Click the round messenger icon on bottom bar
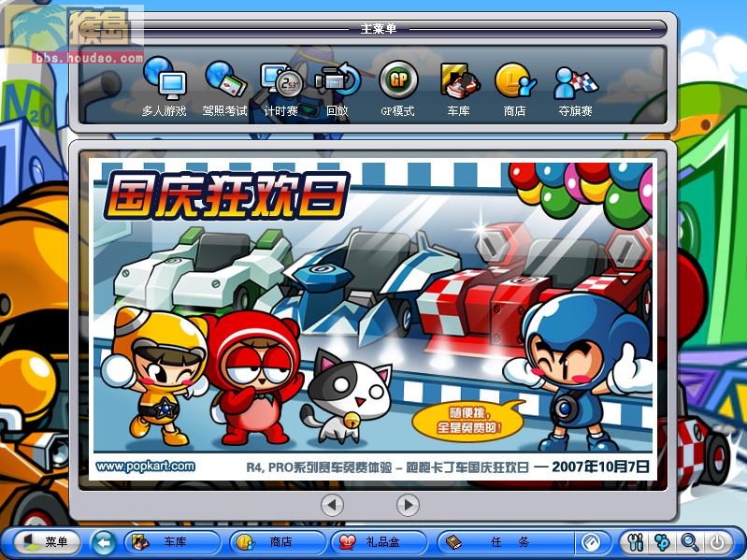 pos(592,542)
